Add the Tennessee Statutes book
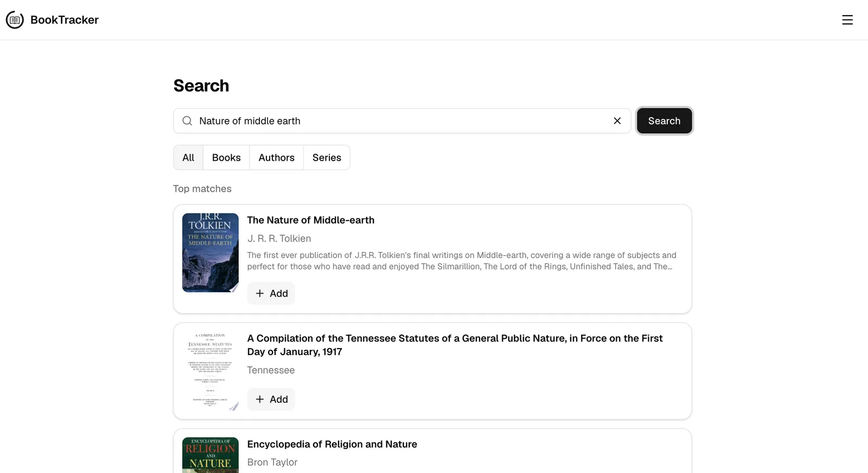The image size is (868, 473). click(x=271, y=399)
